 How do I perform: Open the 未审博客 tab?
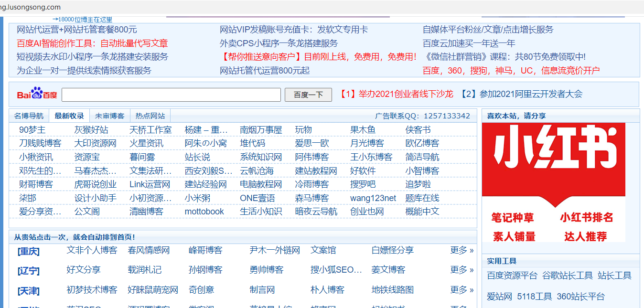point(109,116)
